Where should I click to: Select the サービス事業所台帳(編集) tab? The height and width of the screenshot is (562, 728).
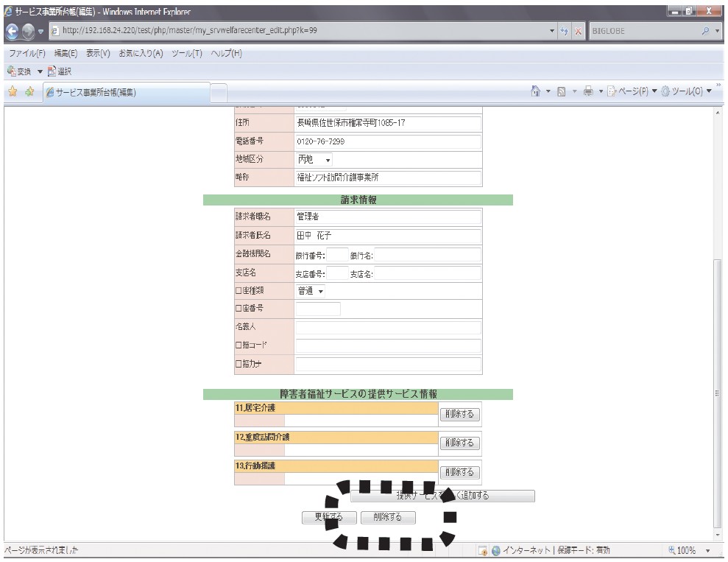[x=127, y=92]
